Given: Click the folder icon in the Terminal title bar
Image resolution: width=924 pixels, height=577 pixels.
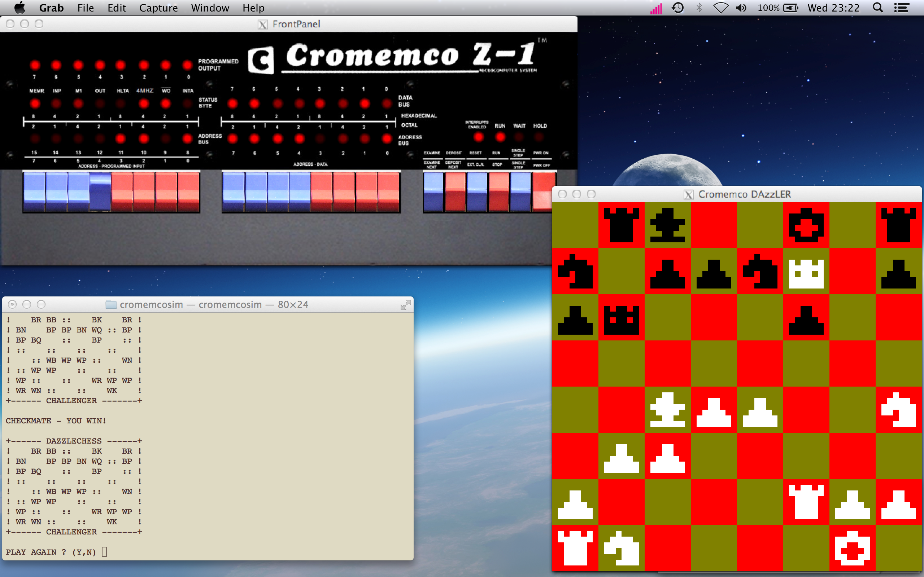Looking at the screenshot, I should pyautogui.click(x=111, y=304).
